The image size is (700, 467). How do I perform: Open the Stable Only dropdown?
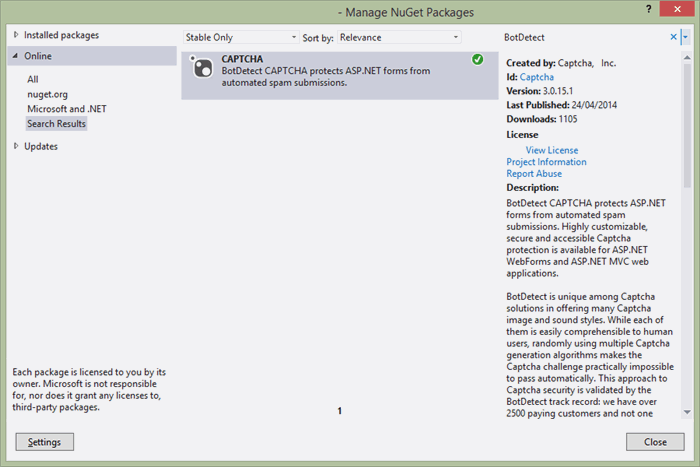pos(241,38)
